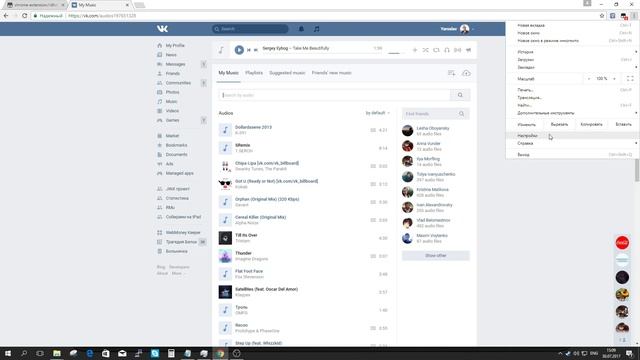
Task: Click the fullscreen icon in Chrome menu
Action: tap(630, 78)
